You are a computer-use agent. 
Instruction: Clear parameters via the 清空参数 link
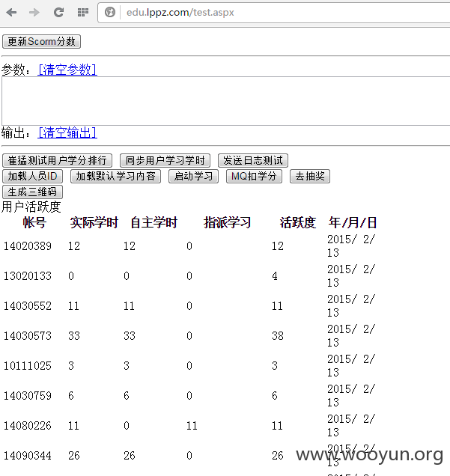[x=67, y=70]
